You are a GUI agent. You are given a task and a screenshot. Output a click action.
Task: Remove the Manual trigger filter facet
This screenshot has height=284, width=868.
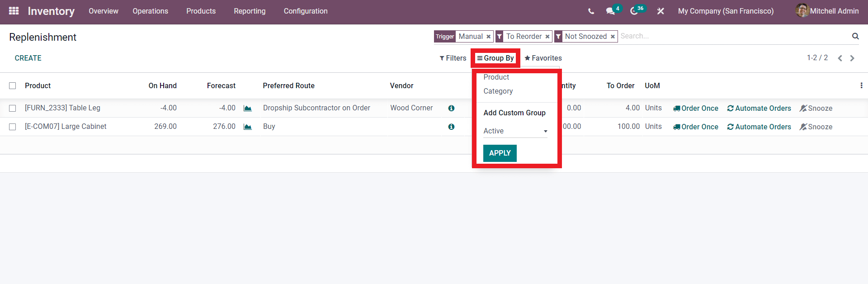click(x=488, y=37)
